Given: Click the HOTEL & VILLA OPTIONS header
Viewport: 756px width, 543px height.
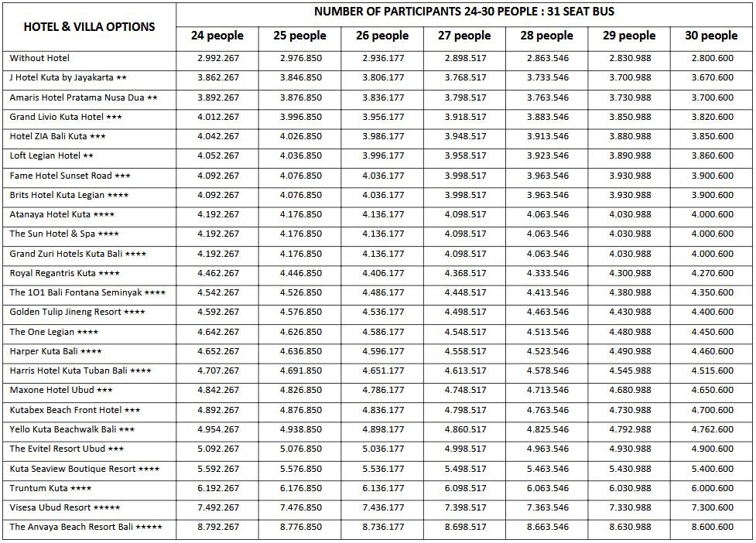Looking at the screenshot, I should [x=89, y=26].
